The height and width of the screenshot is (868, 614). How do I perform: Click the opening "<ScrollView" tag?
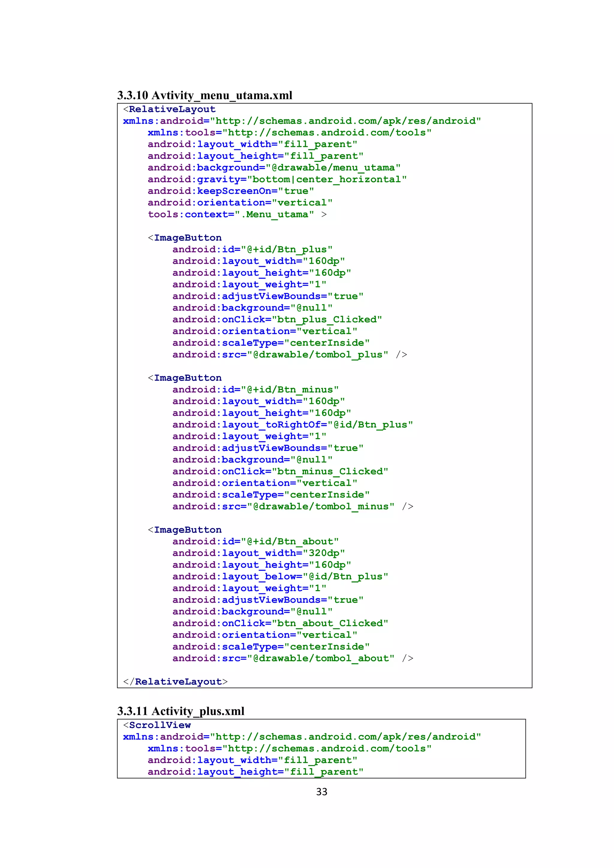(157, 725)
